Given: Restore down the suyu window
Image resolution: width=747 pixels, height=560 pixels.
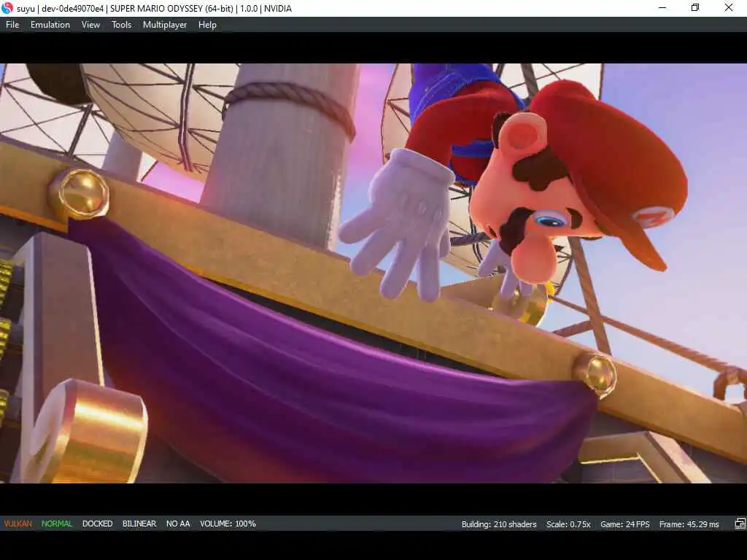Looking at the screenshot, I should tap(695, 8).
